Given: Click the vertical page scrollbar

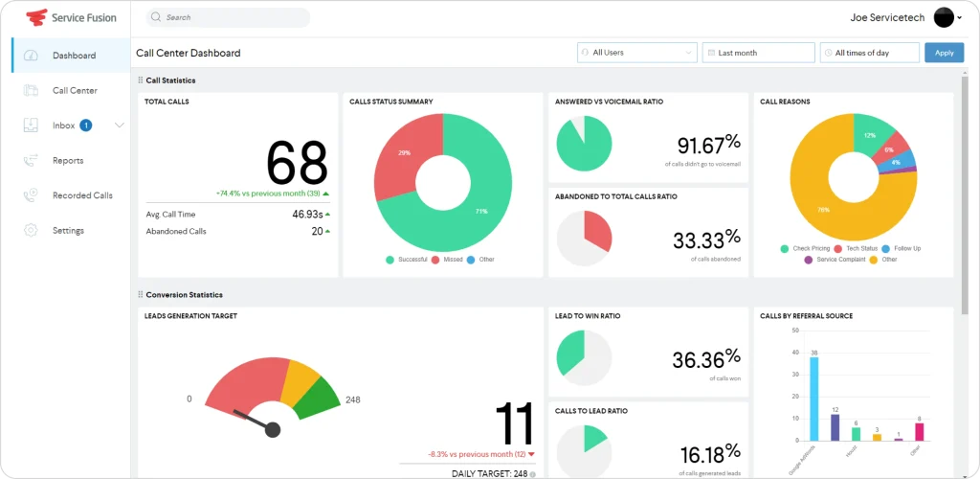Looking at the screenshot, I should (965, 194).
